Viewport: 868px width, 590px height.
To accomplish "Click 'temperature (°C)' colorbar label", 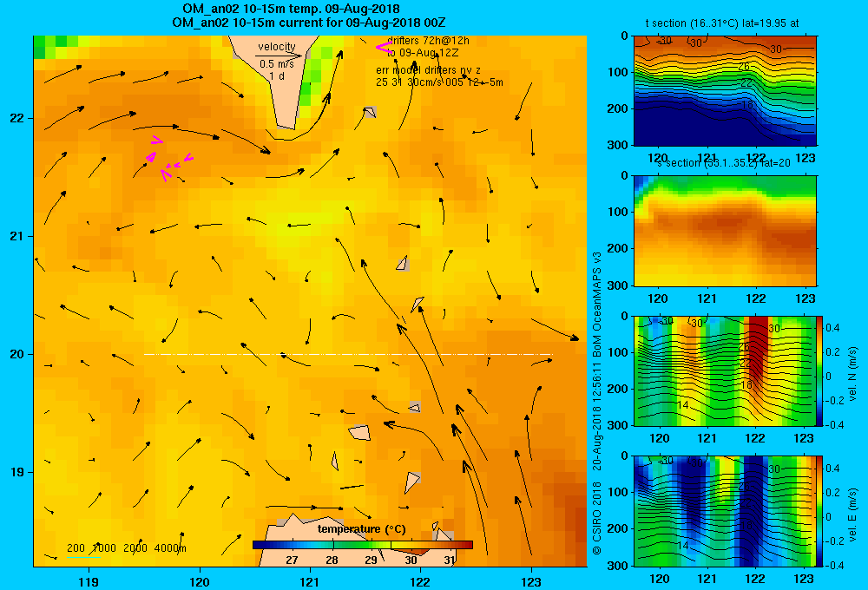I will coord(361,529).
